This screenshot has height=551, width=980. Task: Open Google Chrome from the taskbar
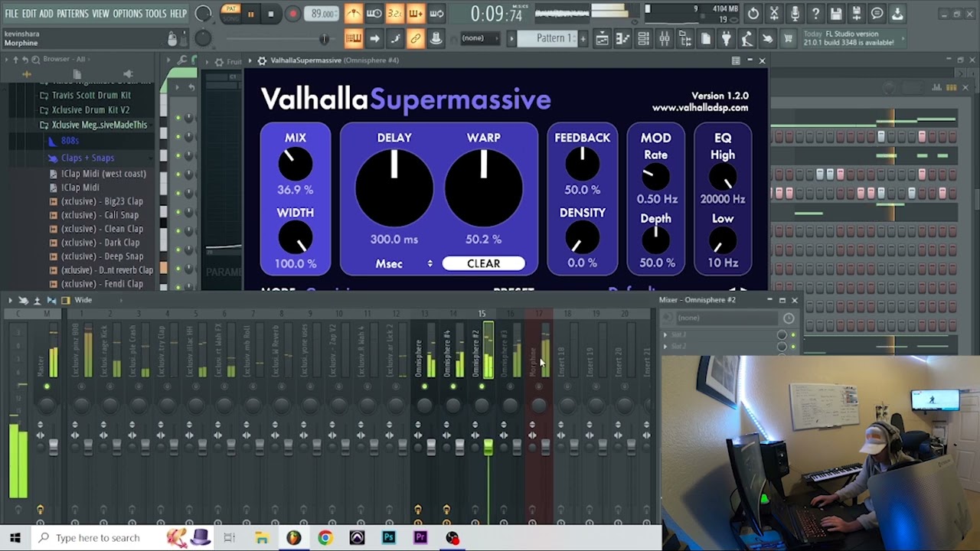pos(325,538)
